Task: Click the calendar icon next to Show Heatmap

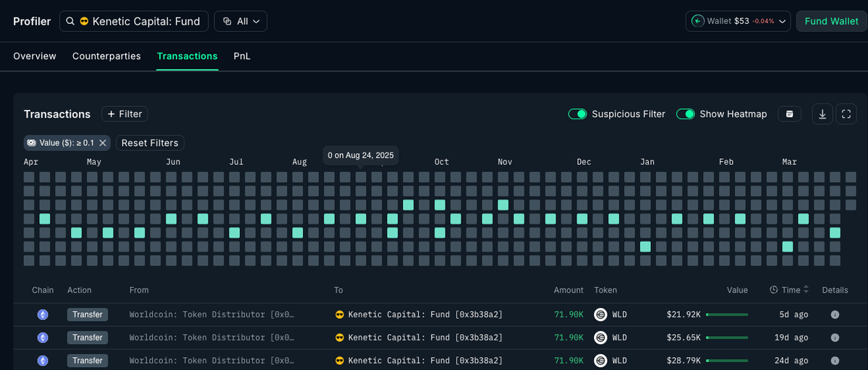Action: point(789,114)
